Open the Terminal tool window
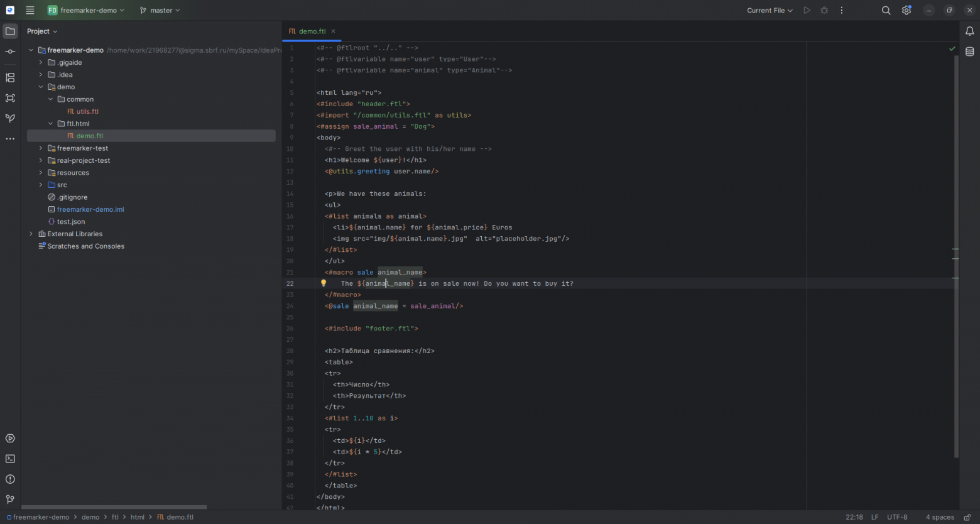The width and height of the screenshot is (980, 524). [10, 459]
